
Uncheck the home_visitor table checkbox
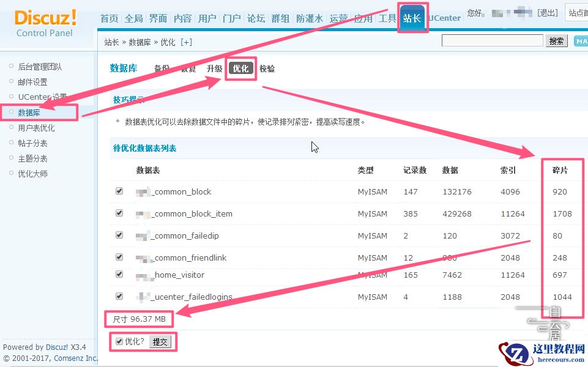click(x=119, y=274)
